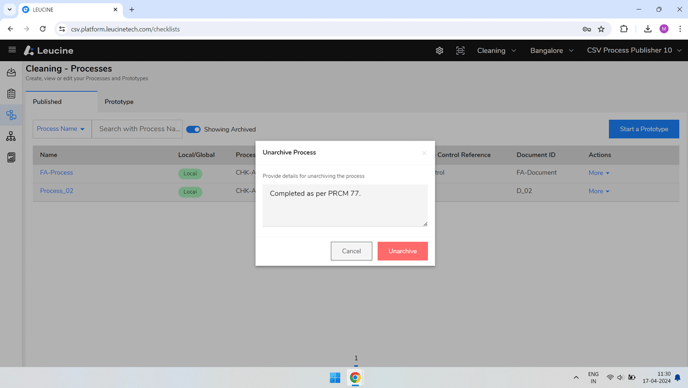688x388 pixels.
Task: Click the password key icon in address bar
Action: click(x=587, y=29)
